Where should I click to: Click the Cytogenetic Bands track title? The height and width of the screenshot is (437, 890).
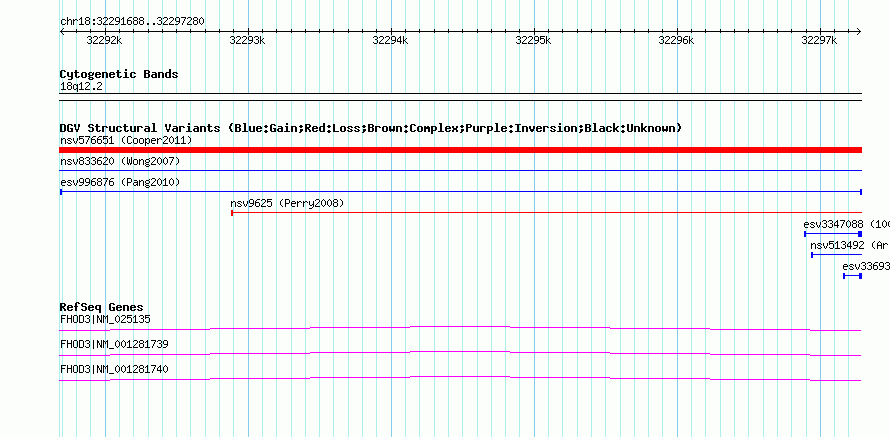point(119,74)
